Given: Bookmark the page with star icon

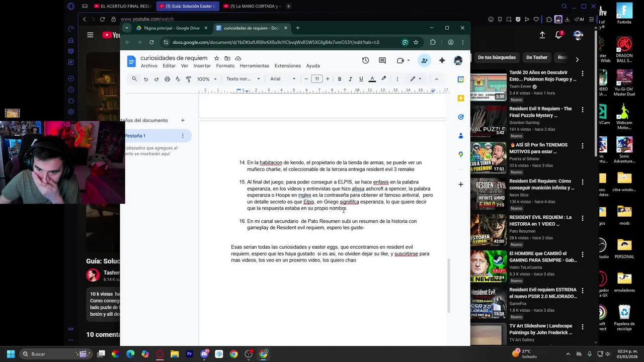Looking at the screenshot, I should [x=416, y=42].
